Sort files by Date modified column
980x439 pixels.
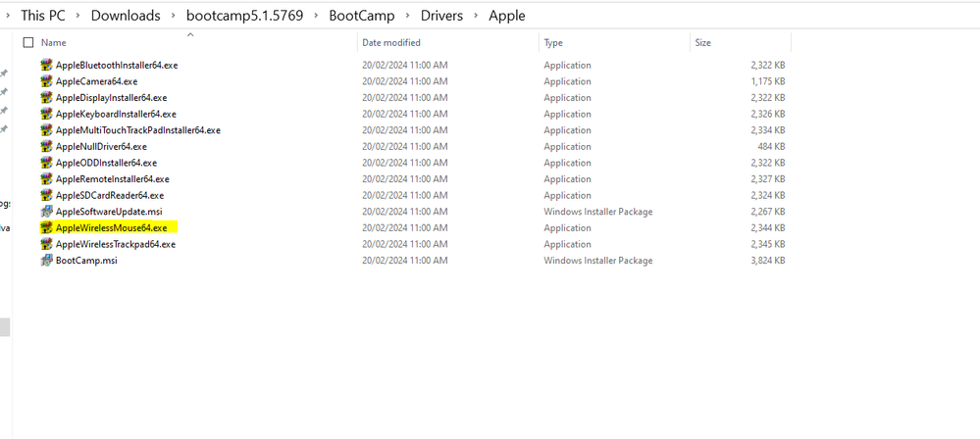(391, 42)
